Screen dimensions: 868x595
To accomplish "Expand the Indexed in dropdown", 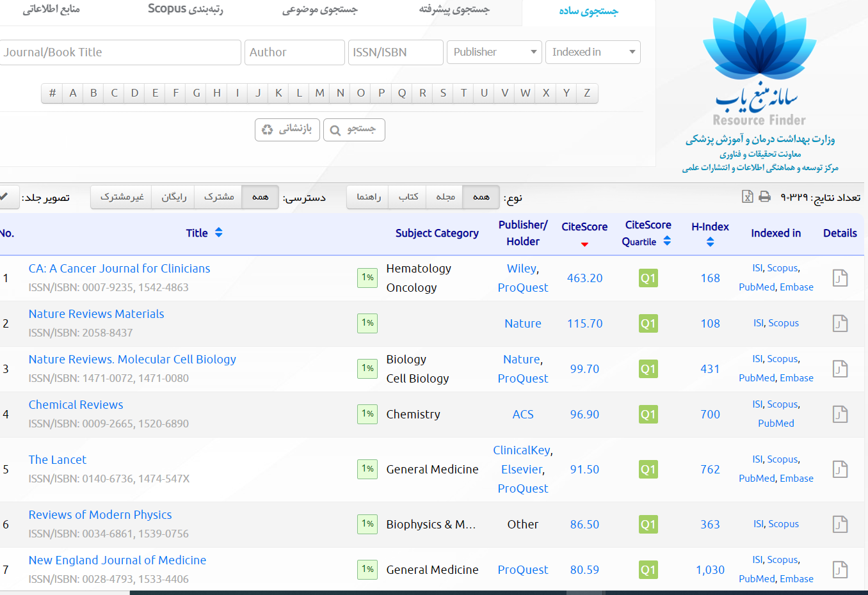I will coord(593,52).
